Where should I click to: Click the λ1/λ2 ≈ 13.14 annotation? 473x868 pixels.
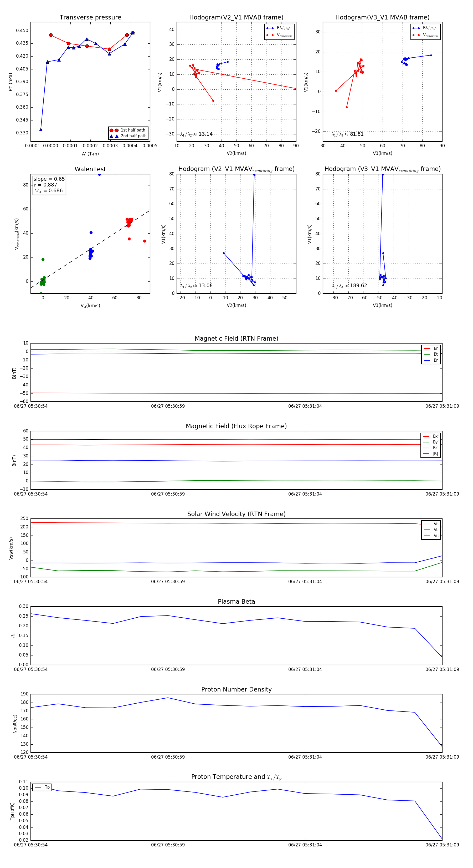[x=196, y=134]
